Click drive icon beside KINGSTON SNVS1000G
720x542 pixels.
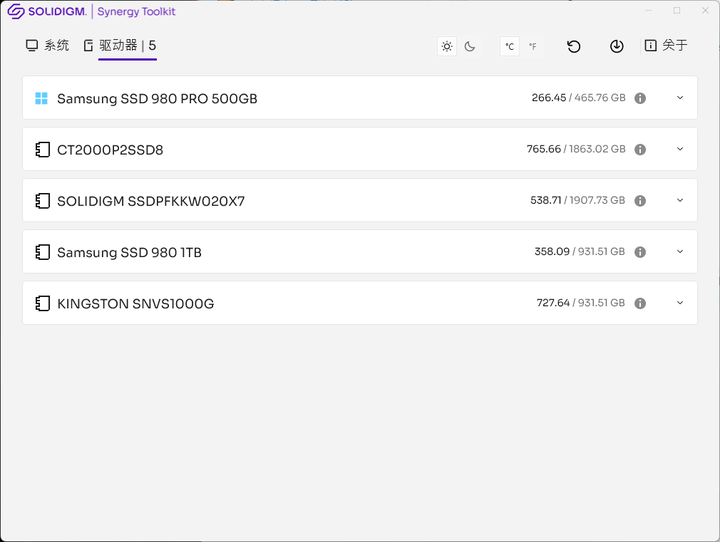click(42, 304)
